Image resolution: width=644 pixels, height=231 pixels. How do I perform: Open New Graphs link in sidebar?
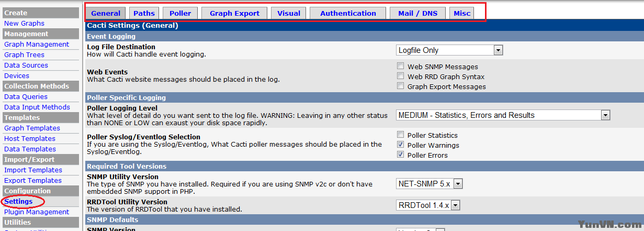pos(24,23)
